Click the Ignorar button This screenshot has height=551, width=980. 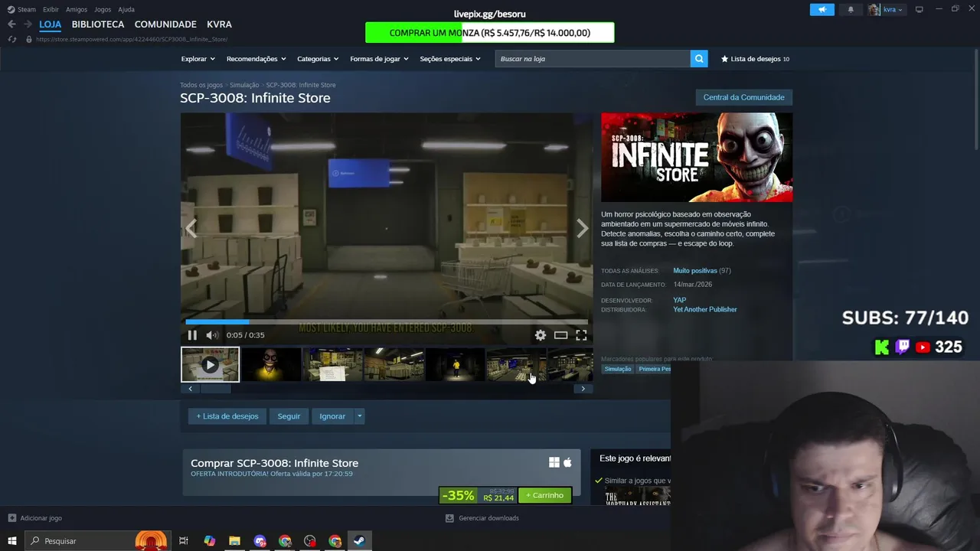click(x=332, y=416)
